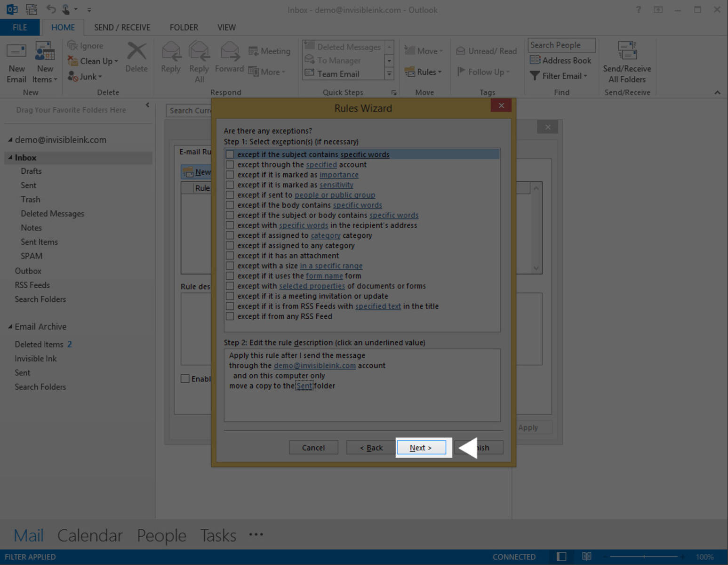The image size is (728, 565).
Task: Click the Sent folder link in rule description
Action: click(304, 386)
